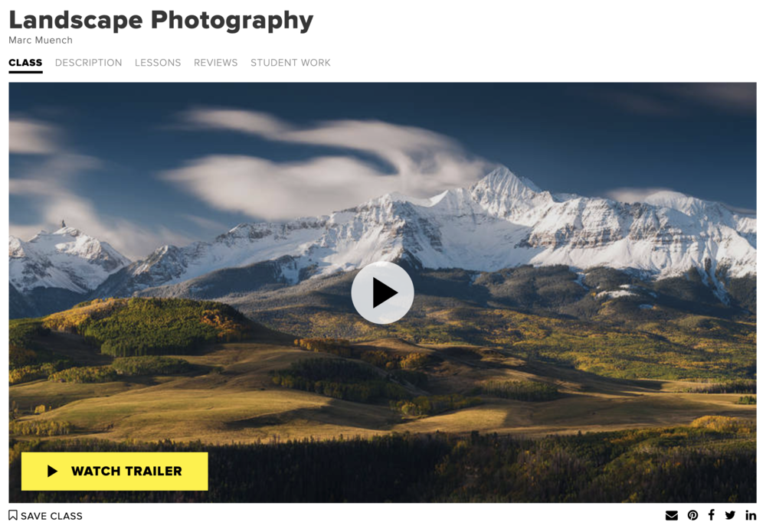
Task: Click the black underline beneath the Class tab
Action: tap(25, 72)
